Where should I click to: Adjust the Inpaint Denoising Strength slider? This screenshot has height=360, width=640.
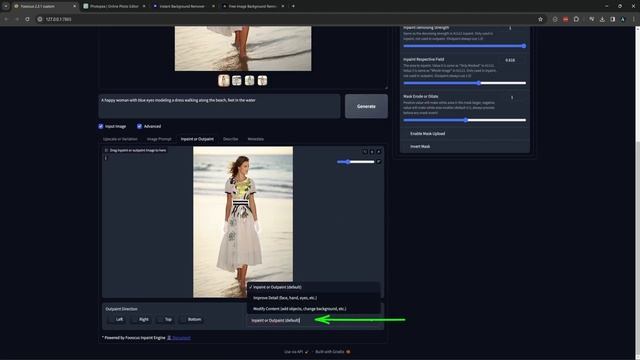click(464, 46)
